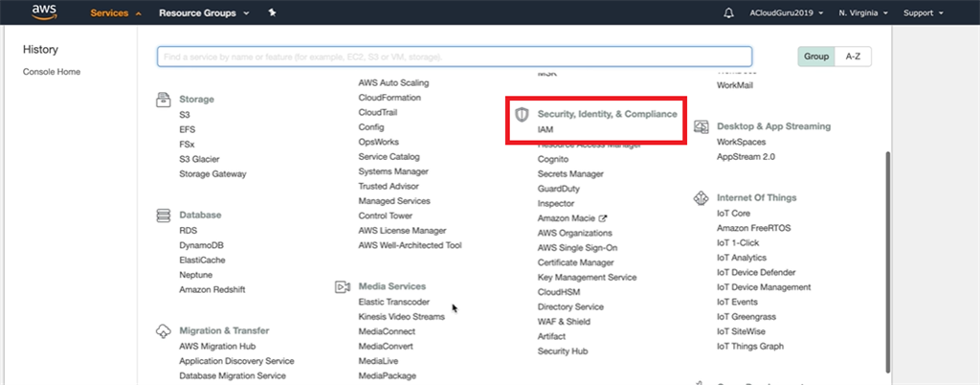This screenshot has height=385, width=980.
Task: Click the Database category icon
Action: [162, 215]
